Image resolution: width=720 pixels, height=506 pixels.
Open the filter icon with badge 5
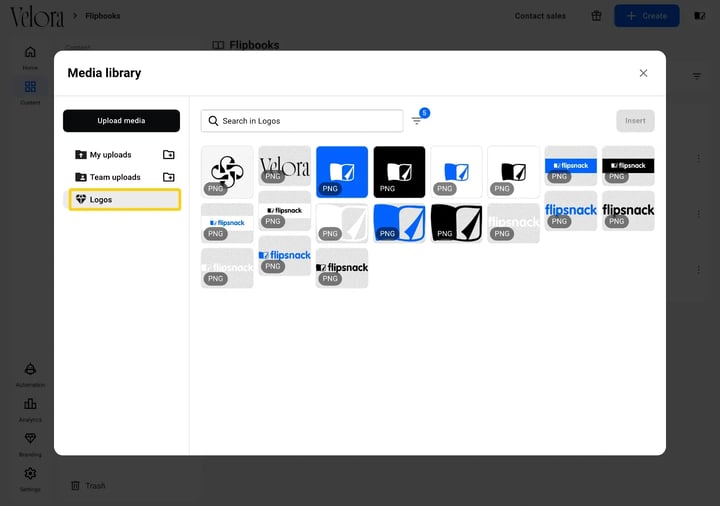coord(417,120)
